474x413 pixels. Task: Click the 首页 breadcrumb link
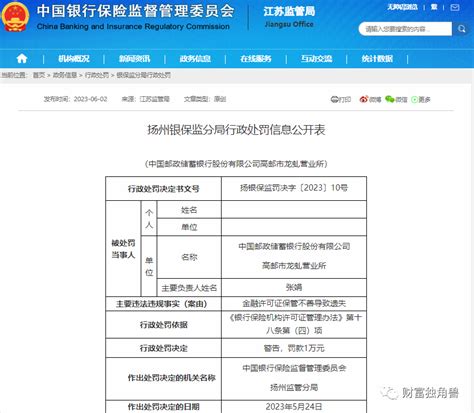(x=39, y=75)
